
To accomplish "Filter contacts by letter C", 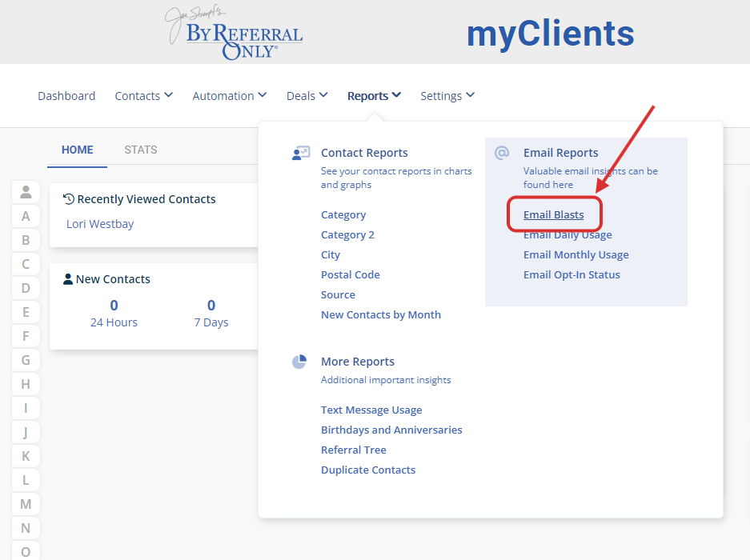I will tap(26, 264).
